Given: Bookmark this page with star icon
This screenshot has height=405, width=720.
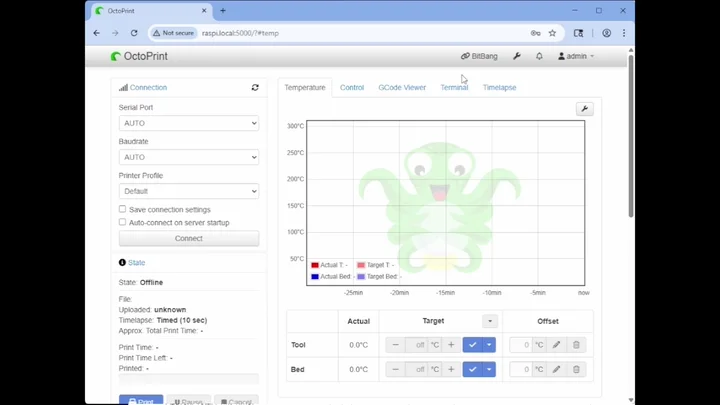Looking at the screenshot, I should coord(552,33).
